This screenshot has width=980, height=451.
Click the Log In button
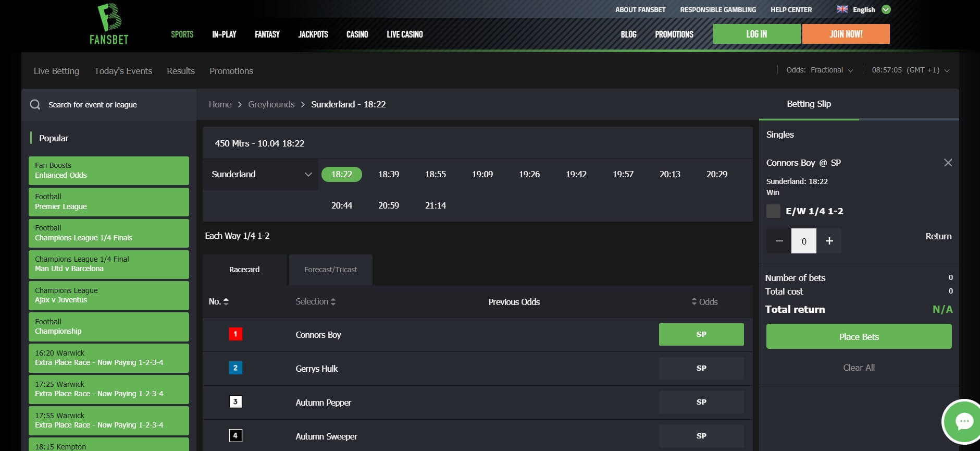(x=756, y=34)
